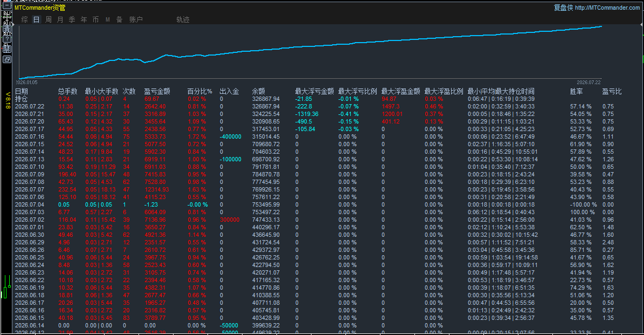Screen dimensions: 644x335
Task: Click the 轨迹 track button
Action: pyautogui.click(x=183, y=19)
